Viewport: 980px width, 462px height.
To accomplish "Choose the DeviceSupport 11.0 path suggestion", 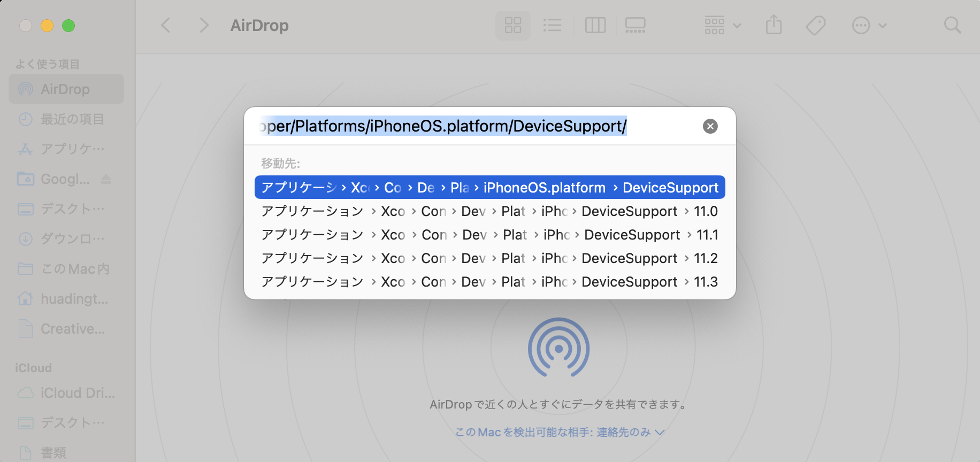I will tap(490, 211).
